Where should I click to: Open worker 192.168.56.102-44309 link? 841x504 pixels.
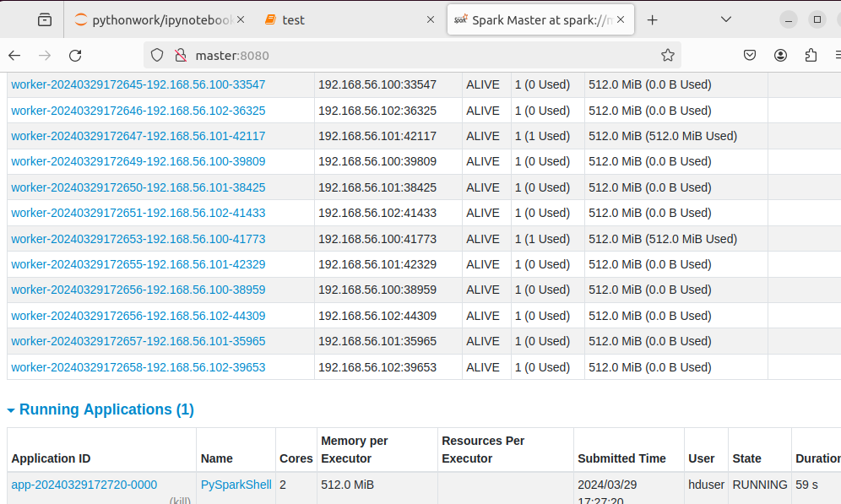coord(138,316)
